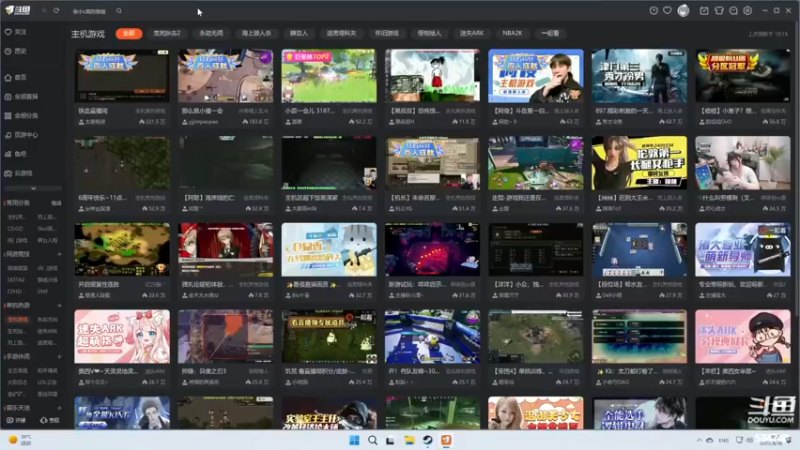Open DOTA2 link in the sidebar
Screen dimensions: 800x450
coord(16,280)
